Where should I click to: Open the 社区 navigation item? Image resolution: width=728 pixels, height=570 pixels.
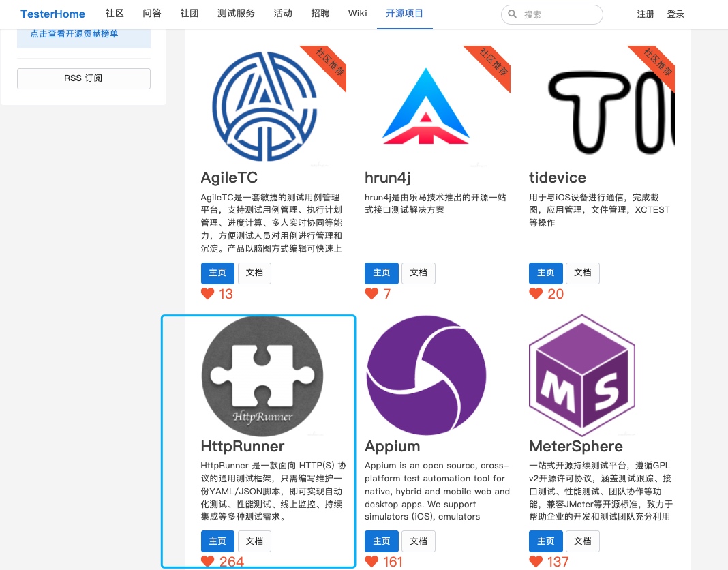[115, 14]
